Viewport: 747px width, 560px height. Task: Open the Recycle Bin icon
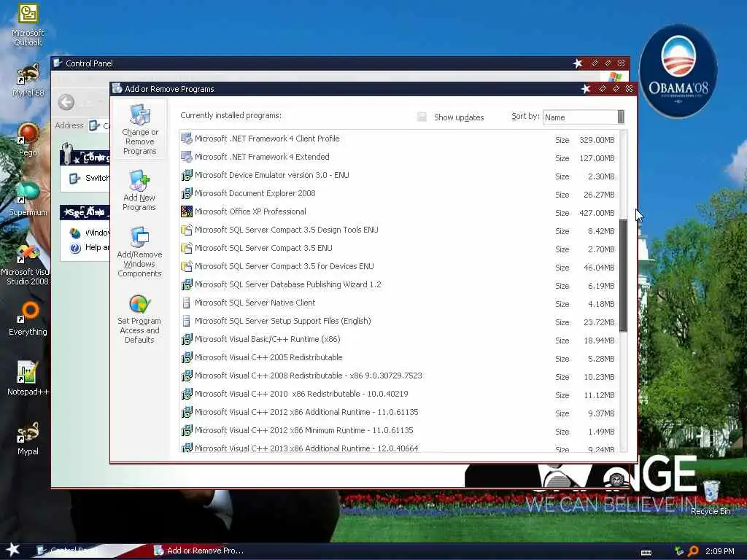point(711,497)
